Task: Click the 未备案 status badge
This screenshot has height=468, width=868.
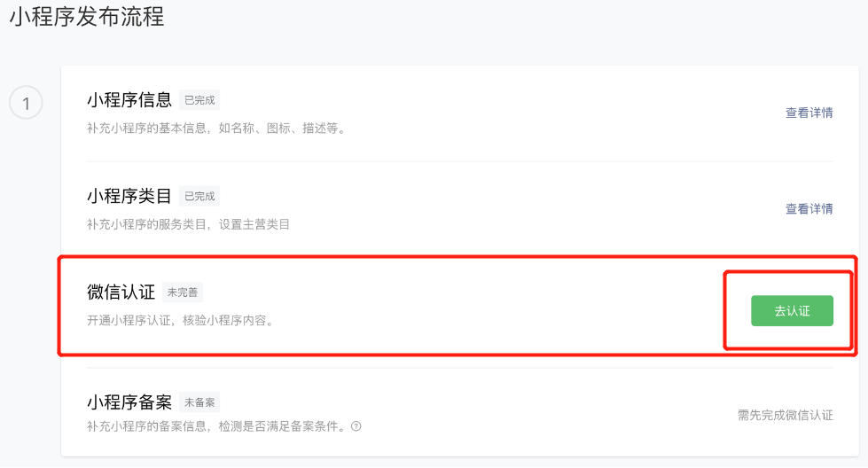Action: pos(199,402)
